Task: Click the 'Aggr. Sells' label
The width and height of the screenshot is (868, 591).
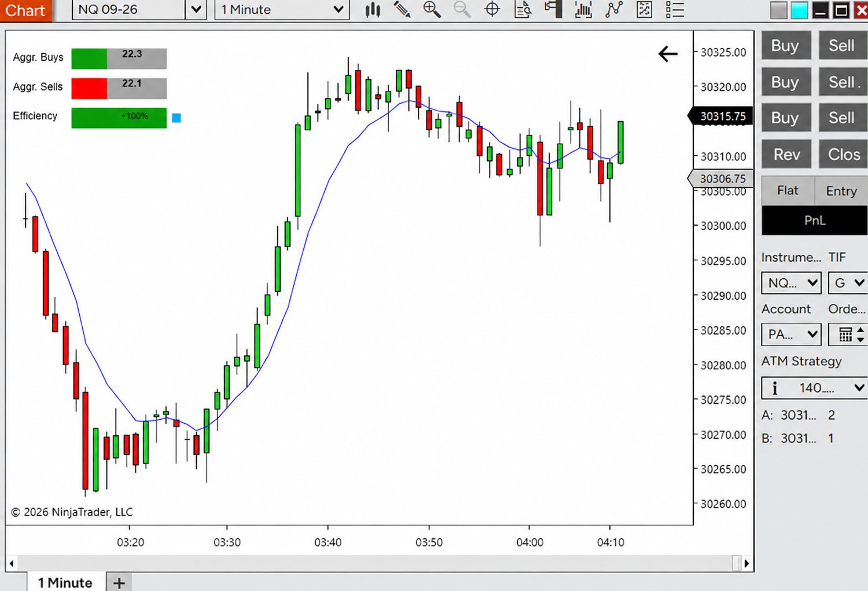Action: click(38, 87)
